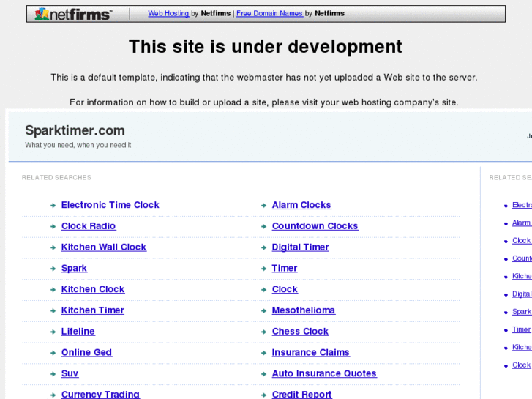Click the 'What you need, when you need it' tagline
The image size is (532, 399).
coord(78,145)
